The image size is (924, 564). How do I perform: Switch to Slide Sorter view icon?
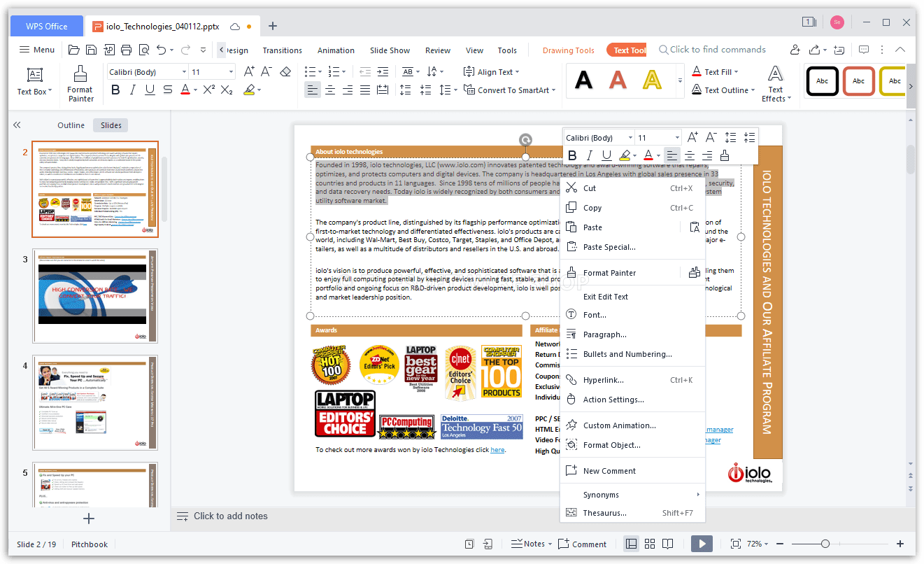point(650,544)
